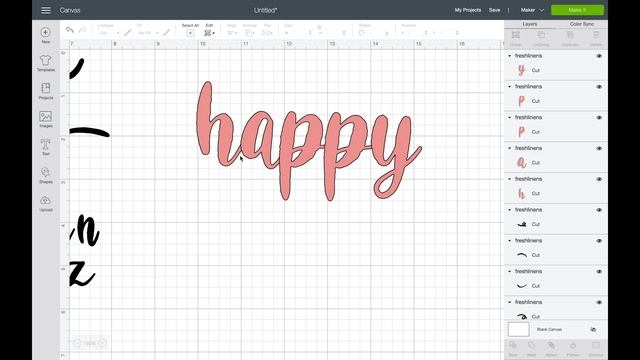
Task: Open the Linetype dropdown
Action: 109,33
